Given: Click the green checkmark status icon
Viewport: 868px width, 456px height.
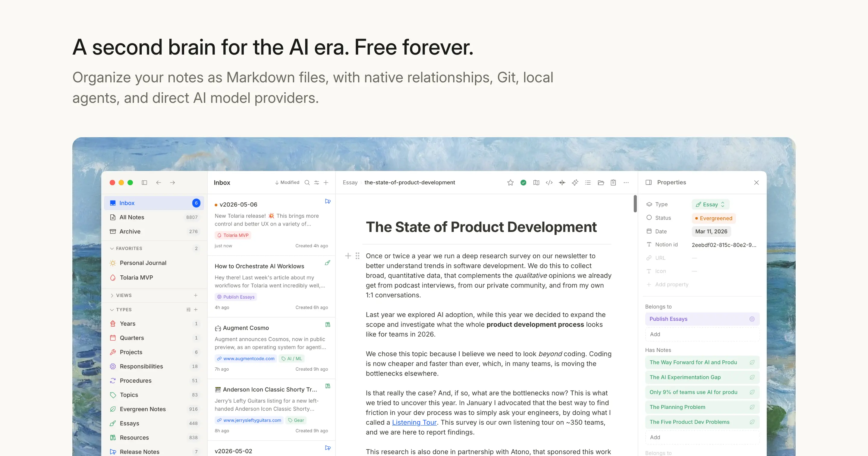Looking at the screenshot, I should coord(523,182).
